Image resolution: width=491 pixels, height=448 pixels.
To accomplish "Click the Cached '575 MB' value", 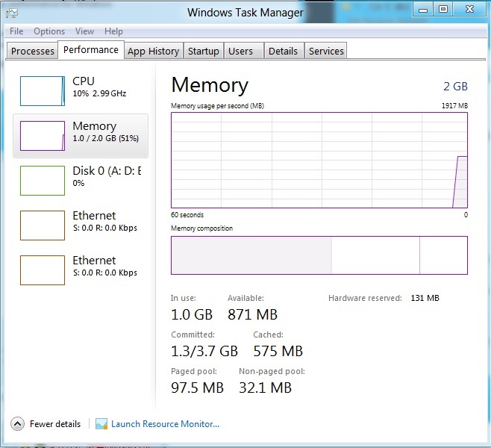I will coord(278,351).
